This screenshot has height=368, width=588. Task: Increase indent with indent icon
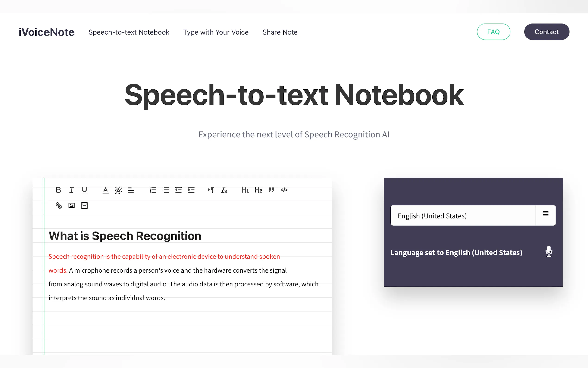point(191,190)
